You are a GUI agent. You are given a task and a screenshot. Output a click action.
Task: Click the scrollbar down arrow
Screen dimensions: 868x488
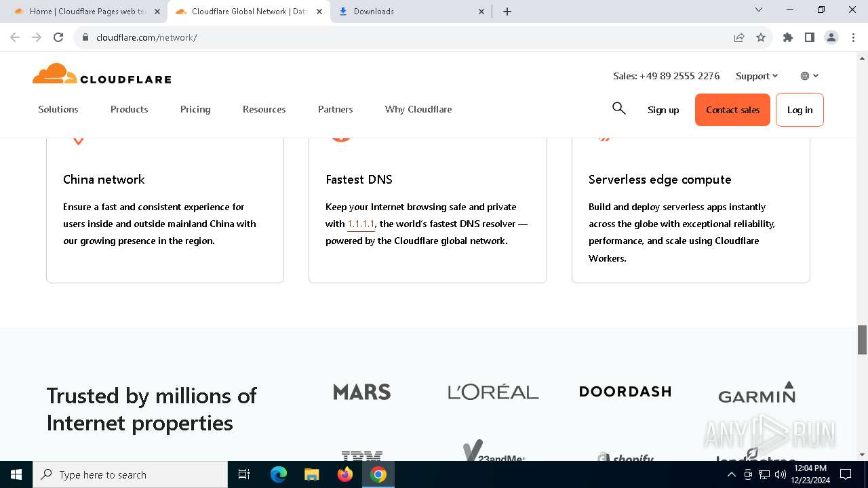click(x=862, y=455)
